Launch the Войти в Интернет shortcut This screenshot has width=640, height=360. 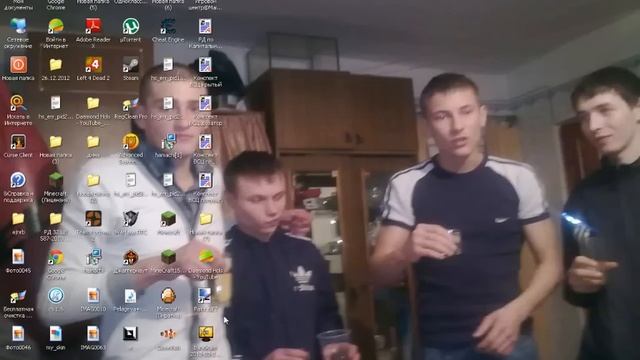[x=56, y=26]
